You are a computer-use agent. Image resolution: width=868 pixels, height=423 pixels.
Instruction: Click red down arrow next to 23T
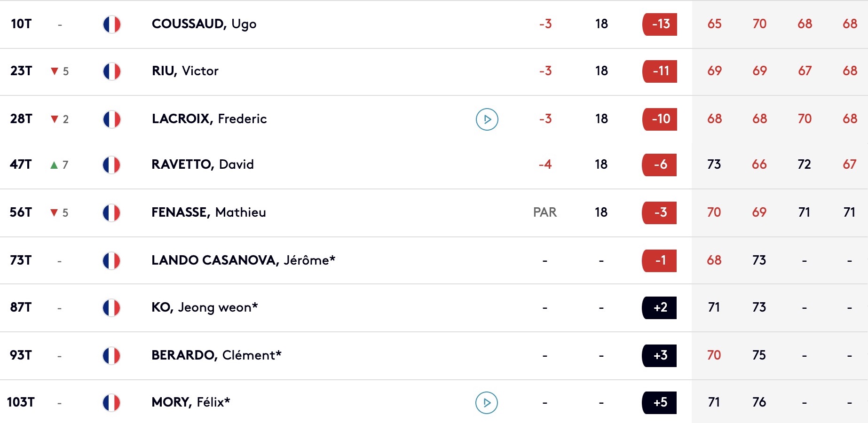tap(55, 71)
